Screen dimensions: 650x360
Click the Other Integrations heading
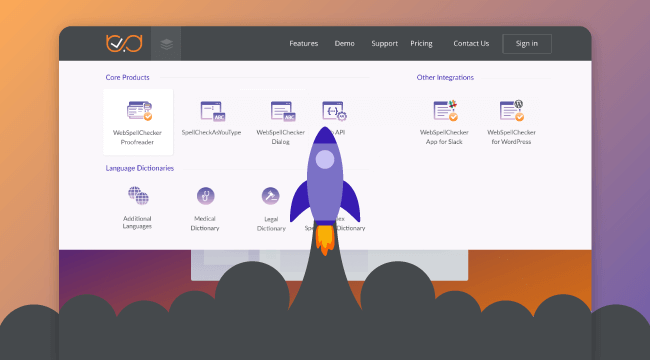[445, 78]
